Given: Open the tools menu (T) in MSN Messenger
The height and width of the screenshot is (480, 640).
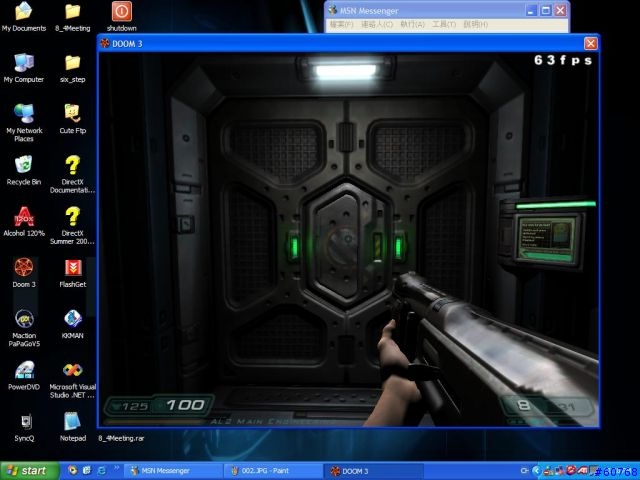Looking at the screenshot, I should (x=444, y=24).
